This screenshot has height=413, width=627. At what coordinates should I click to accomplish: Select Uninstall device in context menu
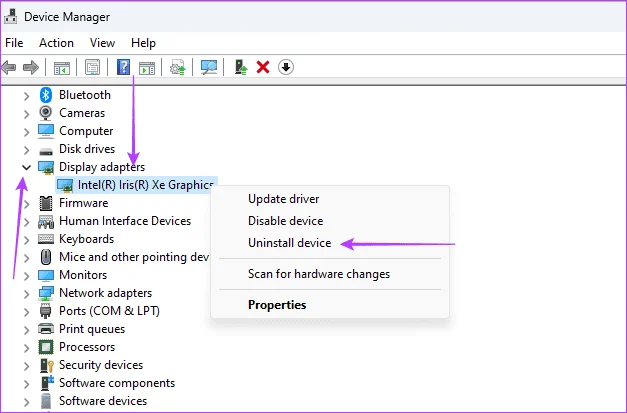tap(290, 243)
